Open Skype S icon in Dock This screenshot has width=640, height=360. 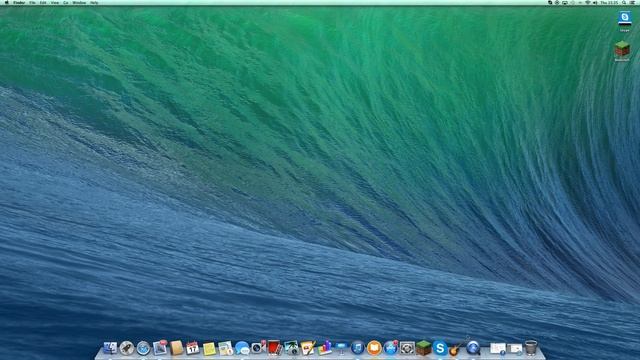click(440, 348)
